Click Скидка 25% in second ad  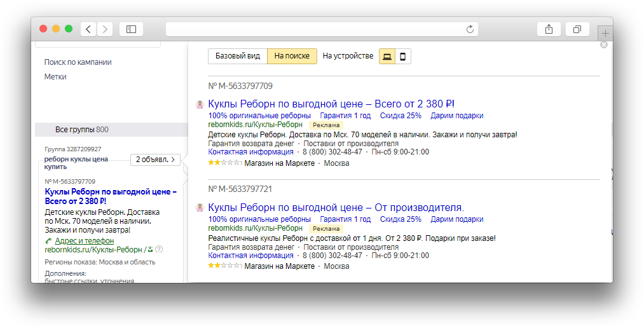(401, 219)
